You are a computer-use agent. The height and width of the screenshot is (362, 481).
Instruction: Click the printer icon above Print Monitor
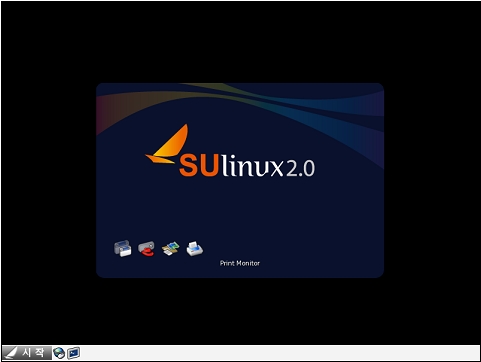tap(195, 248)
